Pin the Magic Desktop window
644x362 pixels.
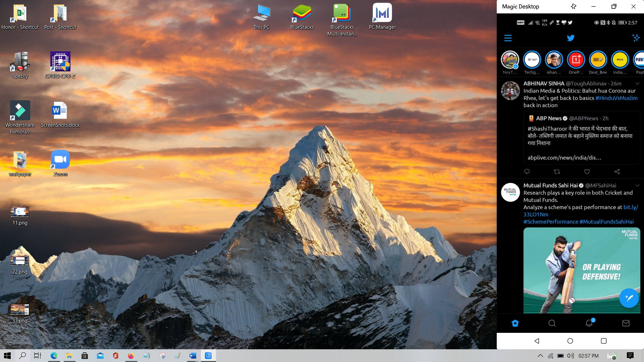(x=573, y=6)
